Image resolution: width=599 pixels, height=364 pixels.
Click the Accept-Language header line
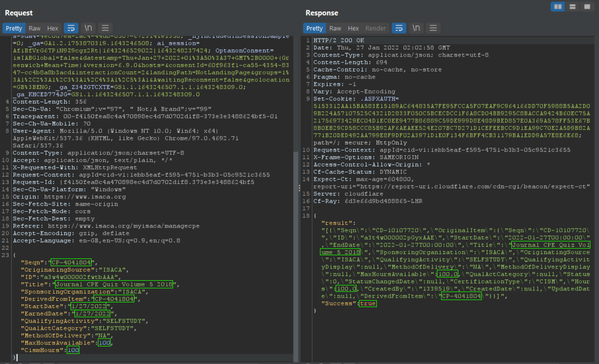click(x=97, y=240)
